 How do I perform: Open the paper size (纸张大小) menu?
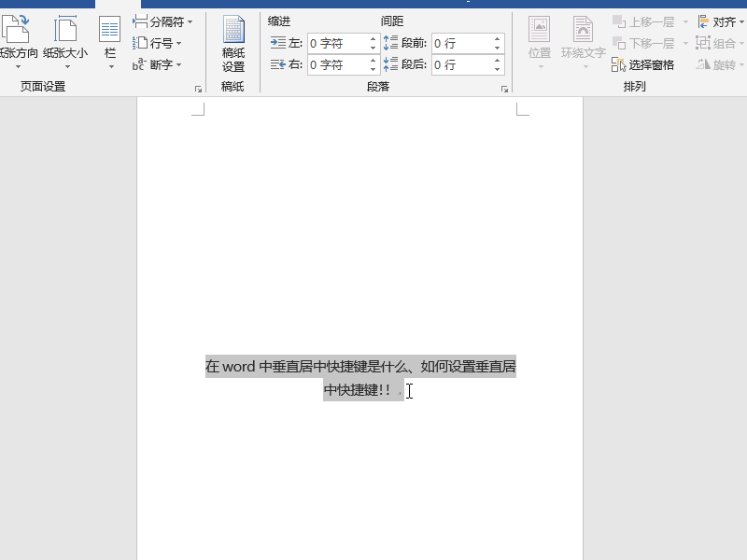(65, 42)
